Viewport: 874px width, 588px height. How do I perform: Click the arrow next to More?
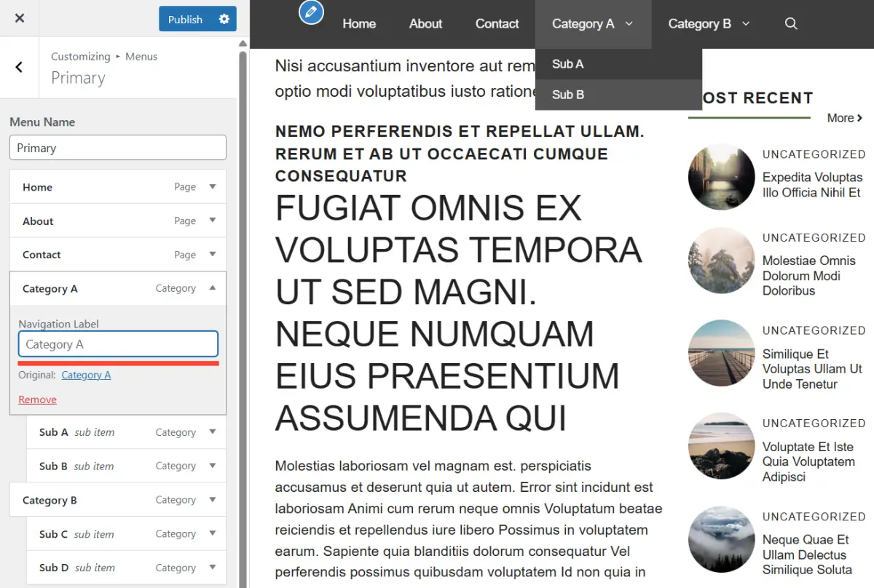tap(860, 118)
